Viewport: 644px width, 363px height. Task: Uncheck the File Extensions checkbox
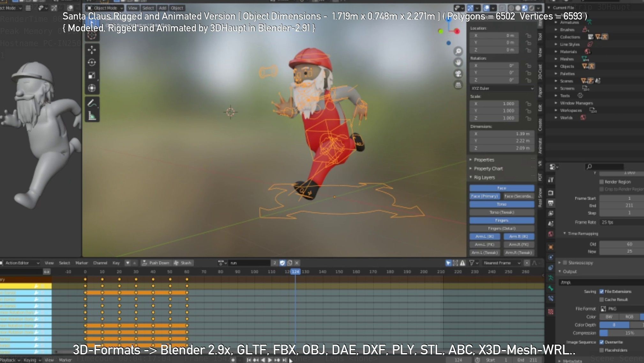(x=602, y=291)
